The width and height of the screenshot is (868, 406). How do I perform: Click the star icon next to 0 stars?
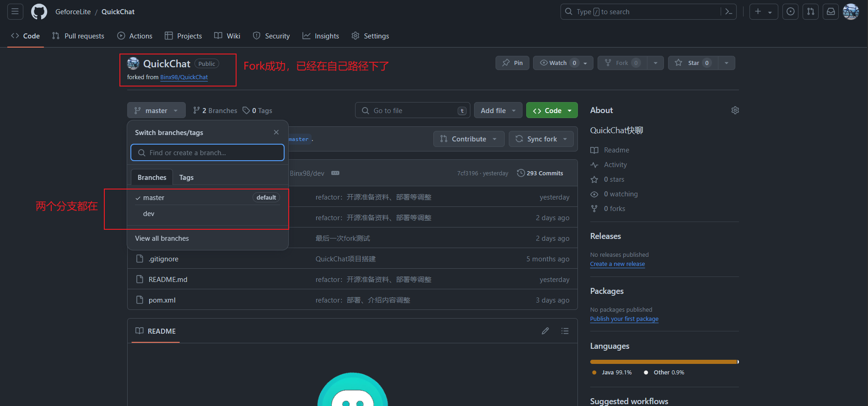pos(594,179)
